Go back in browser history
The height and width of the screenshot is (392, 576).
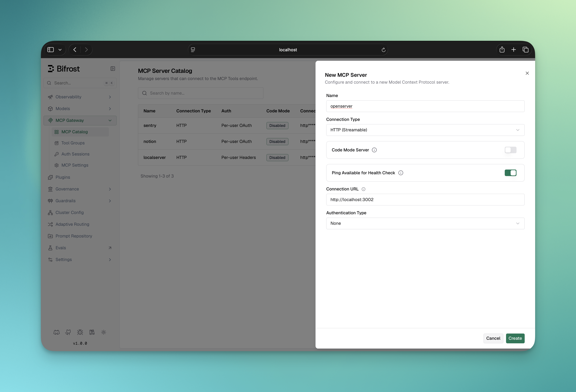75,49
